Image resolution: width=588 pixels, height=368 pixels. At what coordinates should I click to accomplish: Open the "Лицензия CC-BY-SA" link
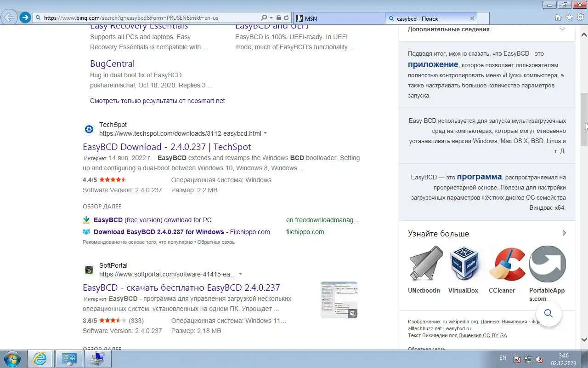point(483,335)
